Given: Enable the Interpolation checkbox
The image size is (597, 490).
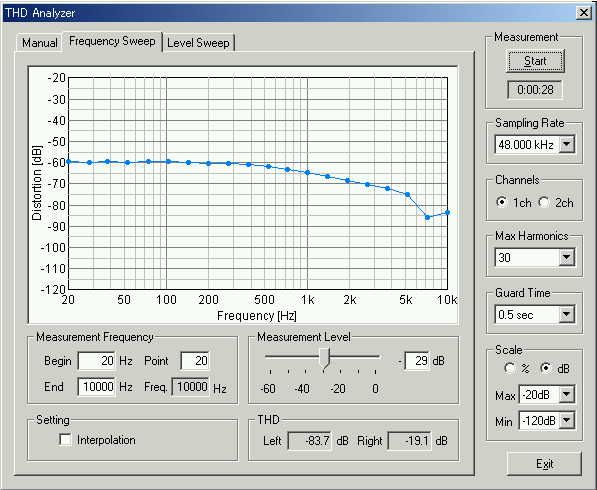Looking at the screenshot, I should pos(65,440).
